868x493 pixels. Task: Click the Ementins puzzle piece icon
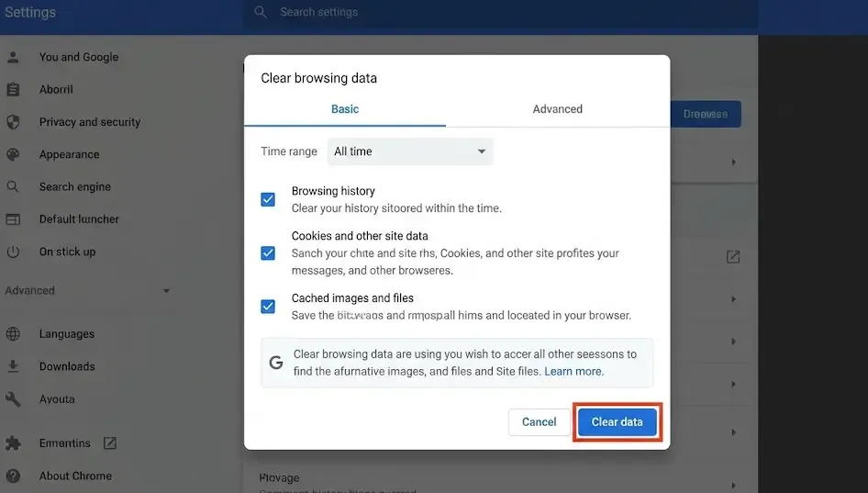[x=13, y=443]
